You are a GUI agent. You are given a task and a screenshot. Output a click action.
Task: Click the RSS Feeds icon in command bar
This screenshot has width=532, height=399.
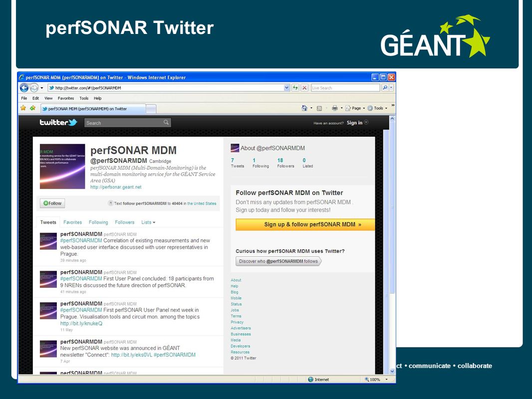click(319, 108)
